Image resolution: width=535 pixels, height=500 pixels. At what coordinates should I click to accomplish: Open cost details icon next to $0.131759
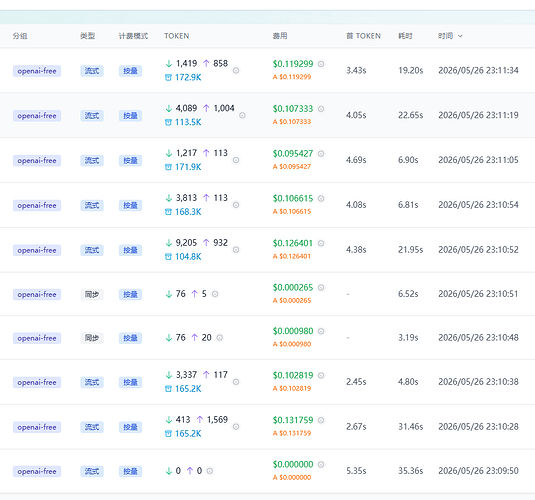[x=321, y=420]
